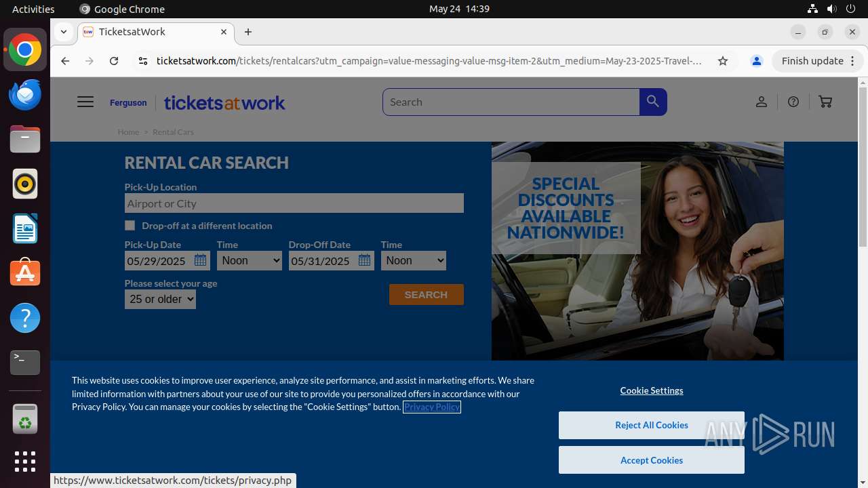This screenshot has width=868, height=488.
Task: Click the Ferguson company label
Action: [128, 102]
